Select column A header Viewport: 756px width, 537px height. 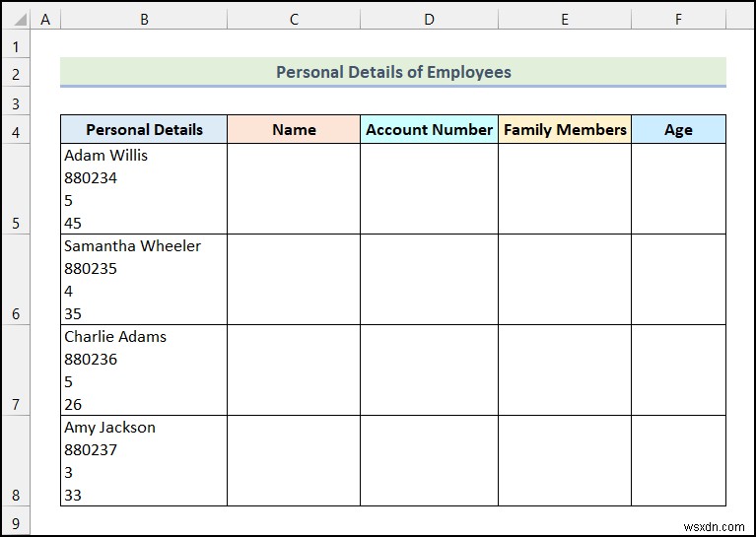tap(45, 20)
